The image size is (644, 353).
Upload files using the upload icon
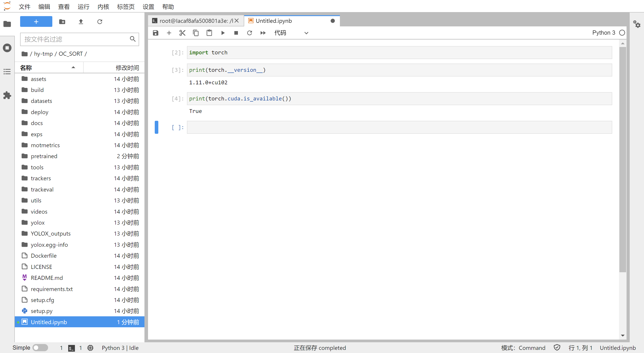point(81,22)
